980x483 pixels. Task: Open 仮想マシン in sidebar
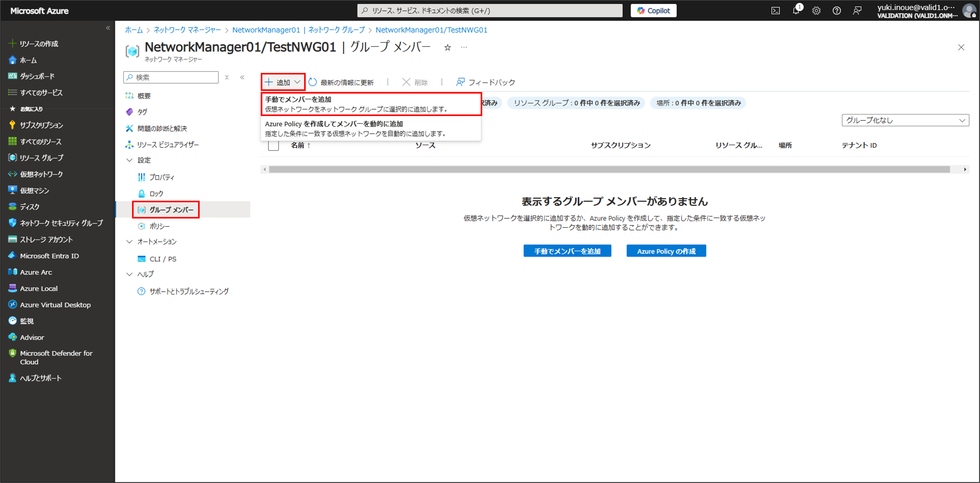29,190
